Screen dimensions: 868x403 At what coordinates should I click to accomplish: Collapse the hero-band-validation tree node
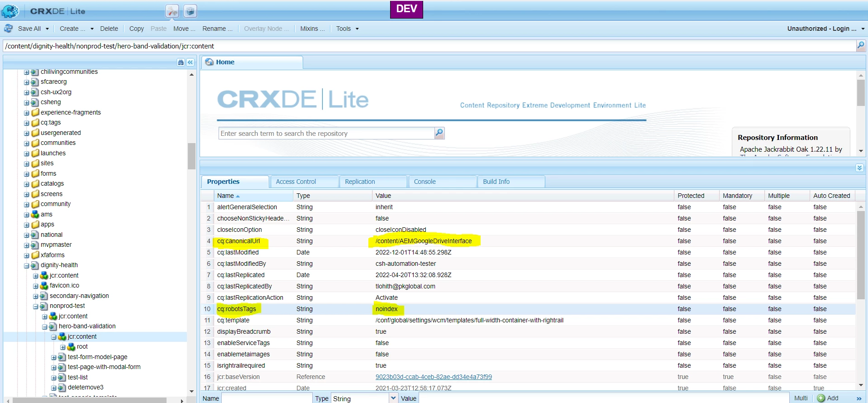tap(45, 327)
